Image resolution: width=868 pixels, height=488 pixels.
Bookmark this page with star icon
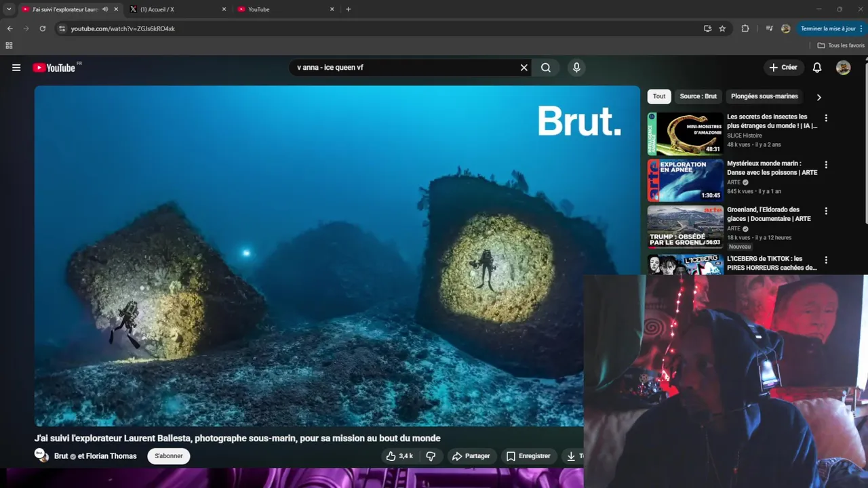coord(722,28)
